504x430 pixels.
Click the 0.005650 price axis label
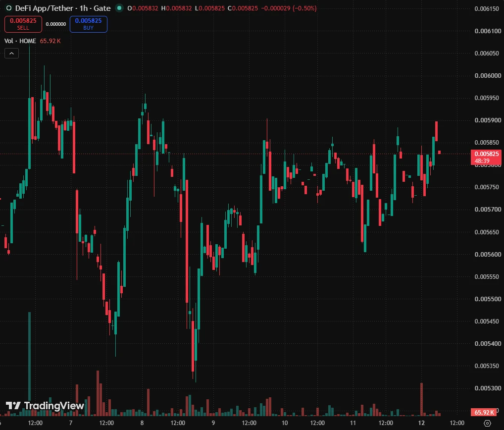coord(487,232)
